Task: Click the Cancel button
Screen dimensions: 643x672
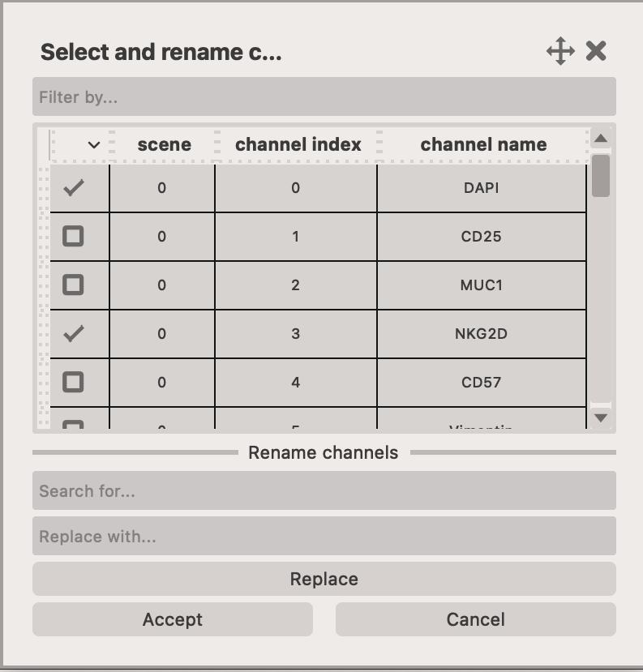Action: [x=475, y=618]
